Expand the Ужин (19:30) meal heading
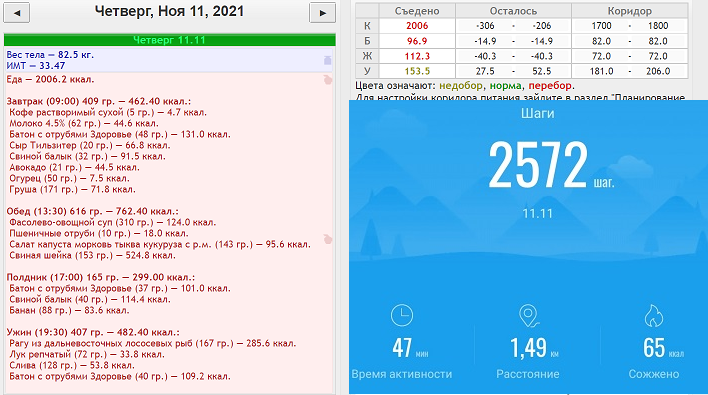The width and height of the screenshot is (708, 395). (x=93, y=332)
